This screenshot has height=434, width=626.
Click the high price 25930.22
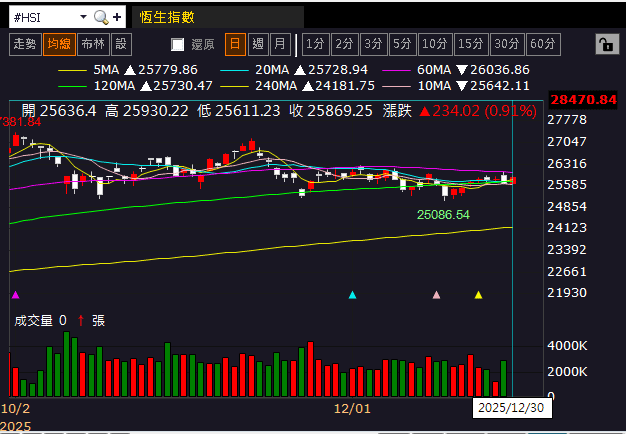[x=155, y=111]
